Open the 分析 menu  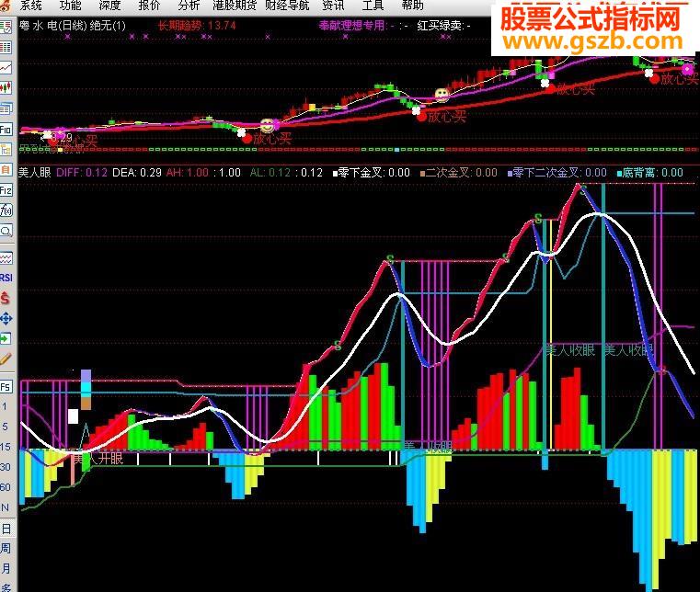189,6
